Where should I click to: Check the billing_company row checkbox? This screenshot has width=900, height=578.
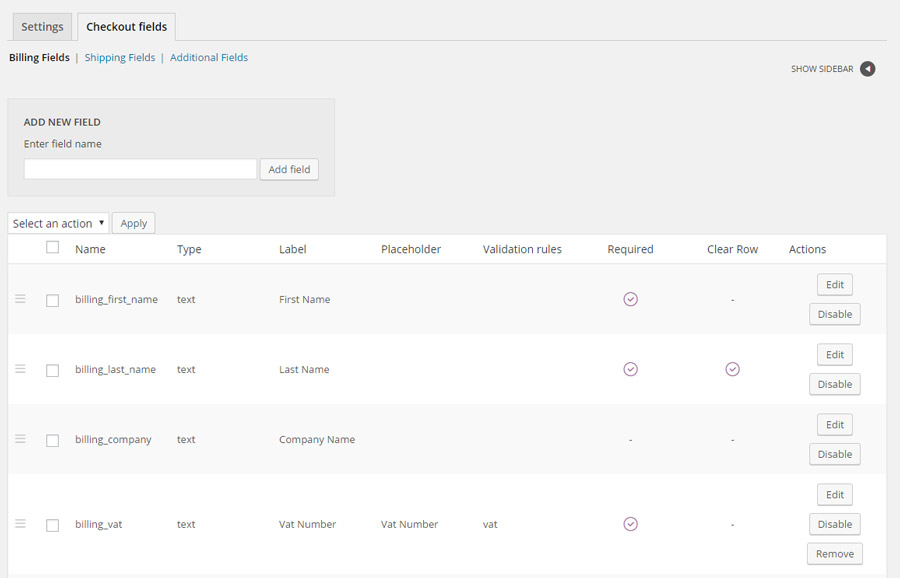tap(53, 440)
